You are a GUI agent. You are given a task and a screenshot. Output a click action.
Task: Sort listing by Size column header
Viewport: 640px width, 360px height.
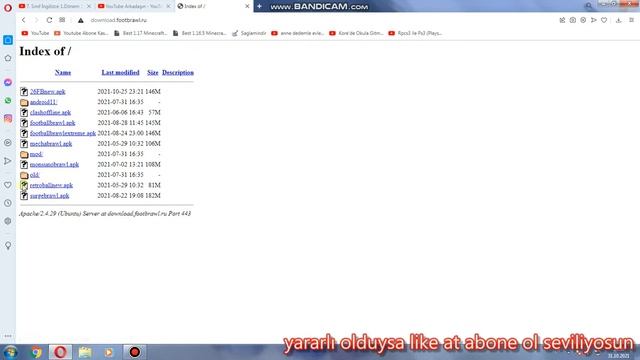153,73
